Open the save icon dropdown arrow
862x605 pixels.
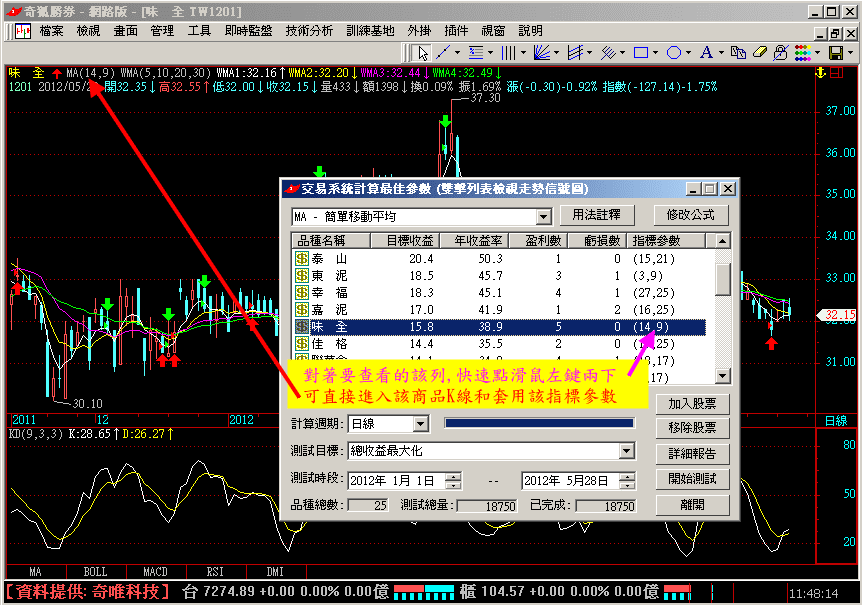coord(850,53)
